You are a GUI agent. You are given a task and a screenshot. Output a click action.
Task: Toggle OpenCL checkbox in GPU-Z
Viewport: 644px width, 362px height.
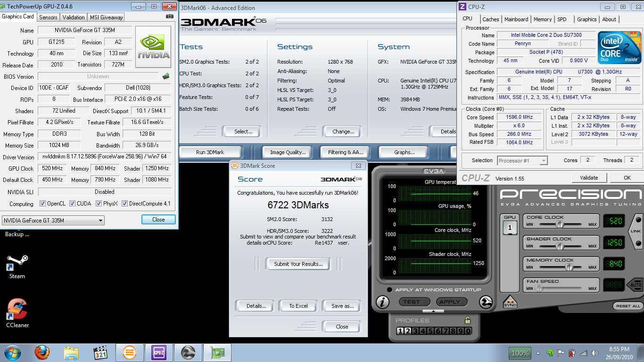[43, 204]
